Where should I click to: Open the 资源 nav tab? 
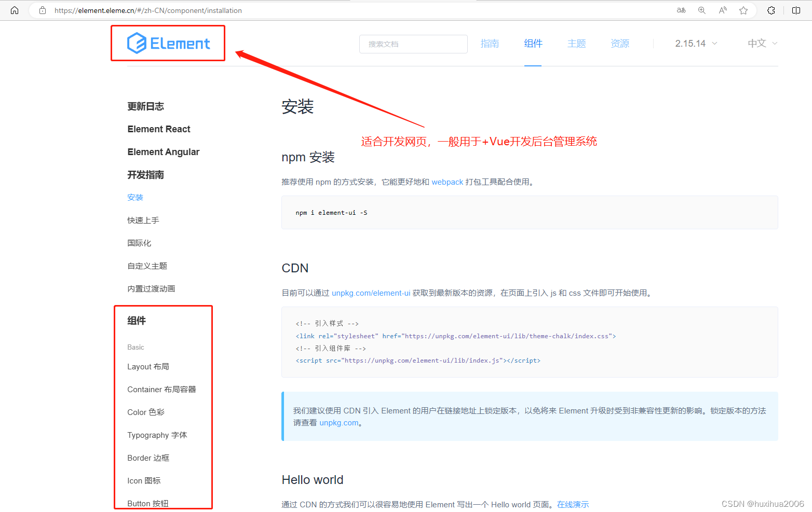click(620, 44)
